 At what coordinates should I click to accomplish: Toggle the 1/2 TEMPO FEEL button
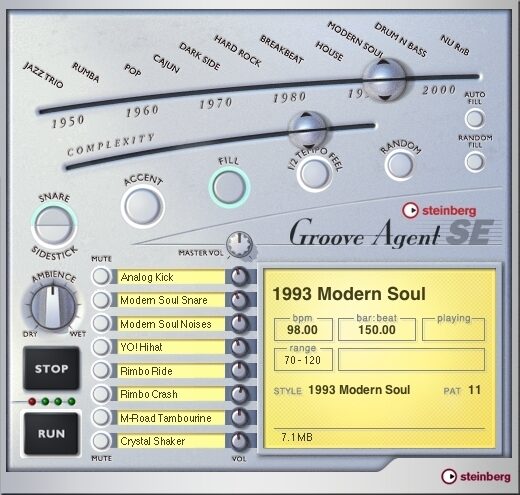click(x=314, y=174)
